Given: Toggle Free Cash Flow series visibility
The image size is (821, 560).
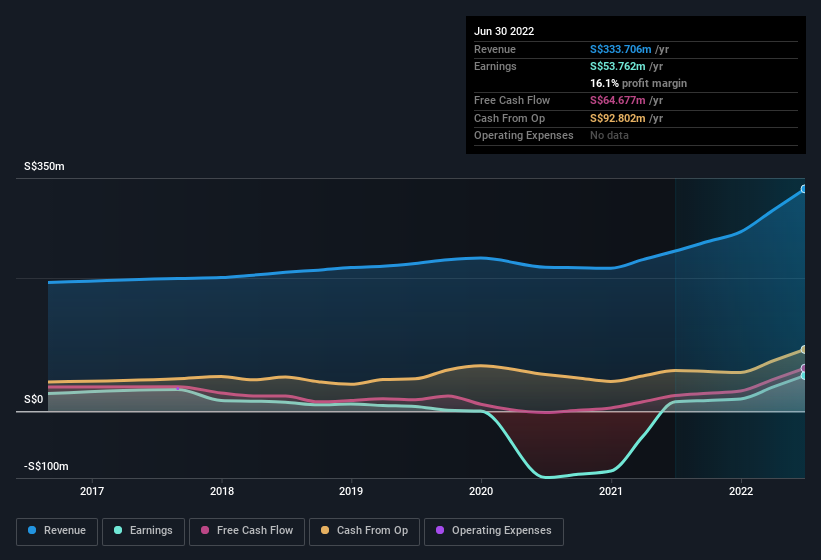Looking at the screenshot, I should coord(248,530).
